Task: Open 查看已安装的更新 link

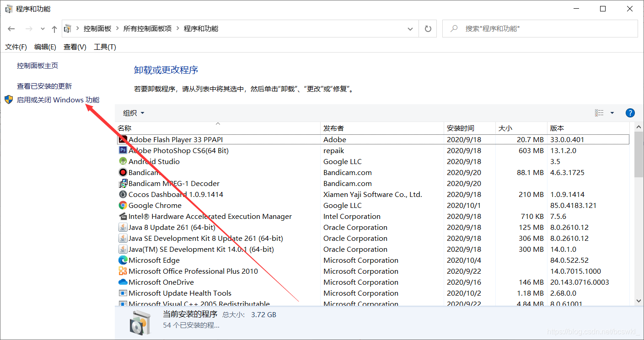Action: tap(44, 86)
